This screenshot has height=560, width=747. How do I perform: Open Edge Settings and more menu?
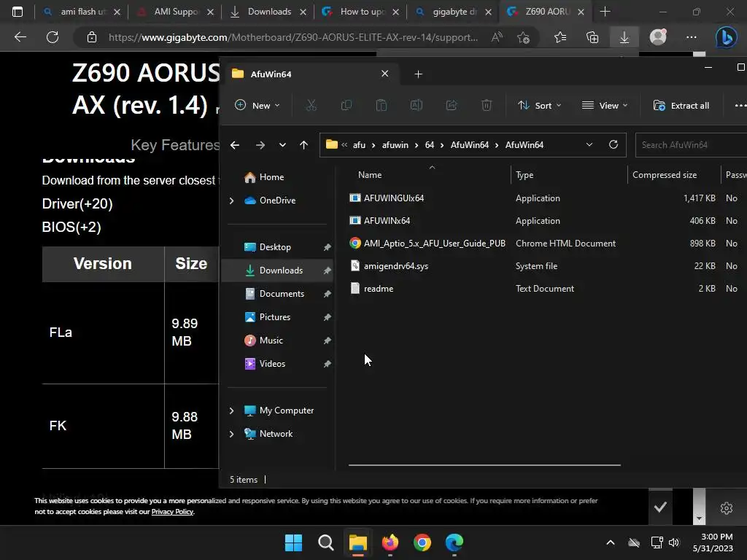click(692, 37)
